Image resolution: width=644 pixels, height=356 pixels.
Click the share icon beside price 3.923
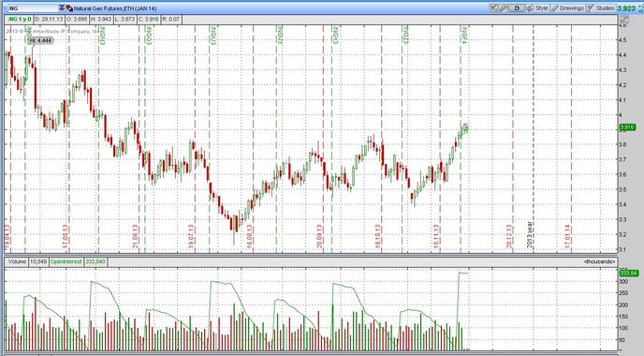click(x=640, y=8)
